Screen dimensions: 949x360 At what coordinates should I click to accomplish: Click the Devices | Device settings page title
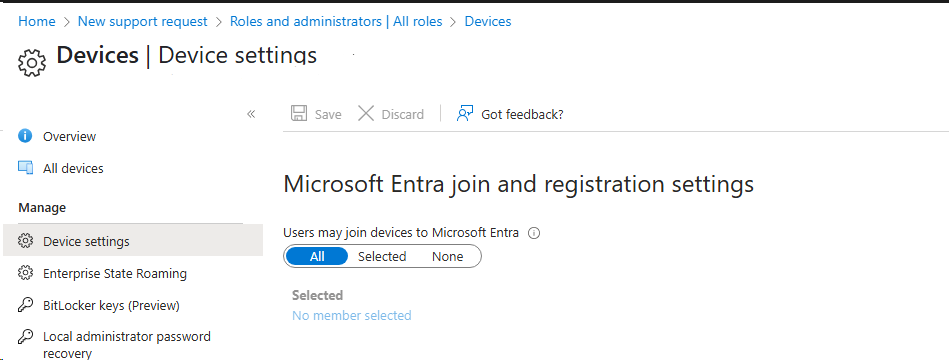click(x=186, y=55)
